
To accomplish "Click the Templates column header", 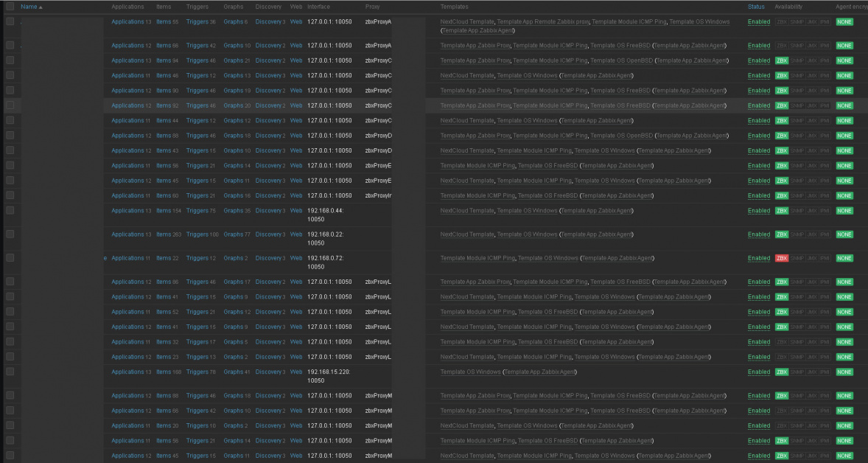I will (x=454, y=7).
